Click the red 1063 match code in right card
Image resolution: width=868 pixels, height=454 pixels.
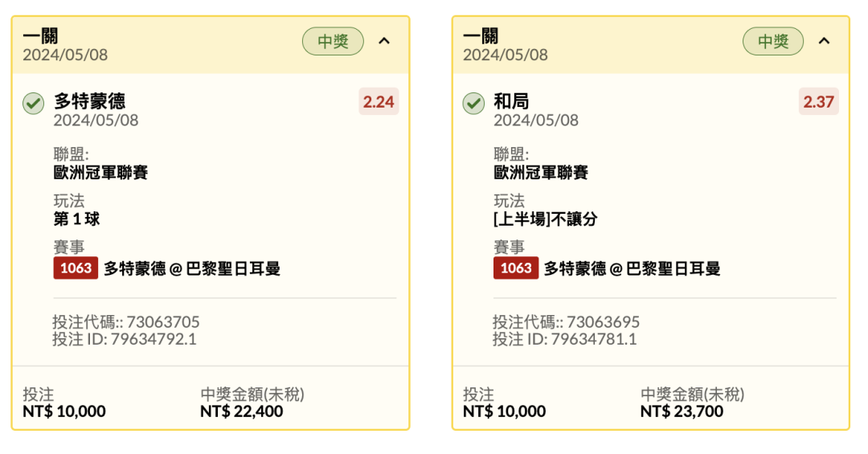pyautogui.click(x=516, y=268)
